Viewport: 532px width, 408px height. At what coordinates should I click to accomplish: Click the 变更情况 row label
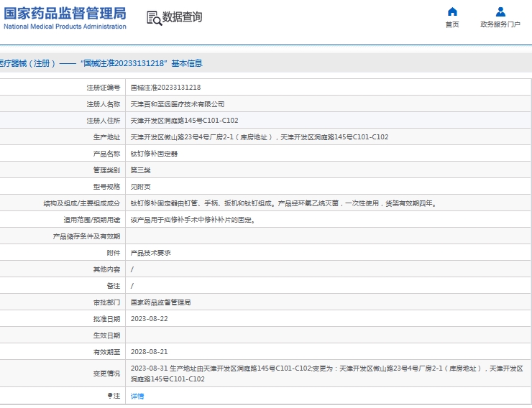point(106,374)
